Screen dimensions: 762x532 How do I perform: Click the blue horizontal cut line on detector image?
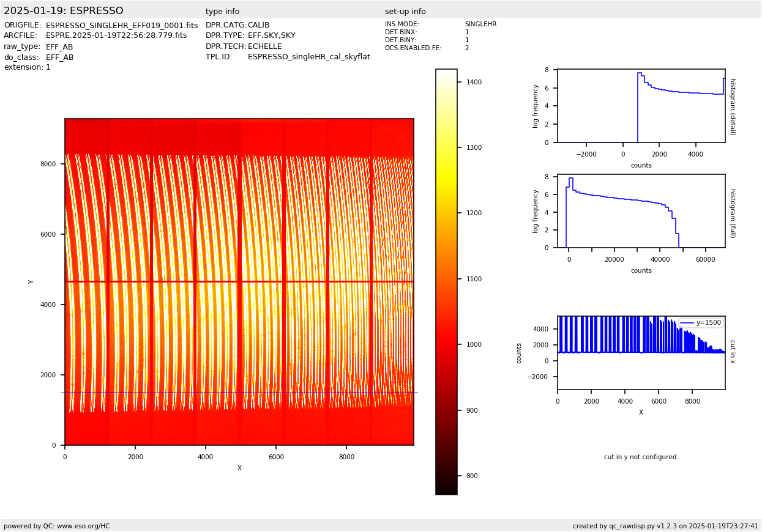[239, 393]
